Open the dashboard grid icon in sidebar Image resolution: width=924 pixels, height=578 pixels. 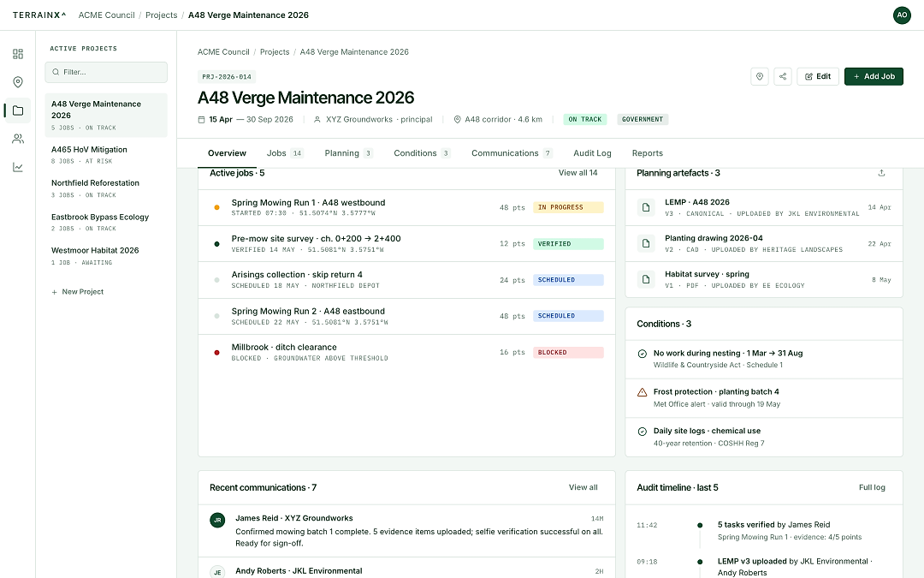[x=18, y=54]
